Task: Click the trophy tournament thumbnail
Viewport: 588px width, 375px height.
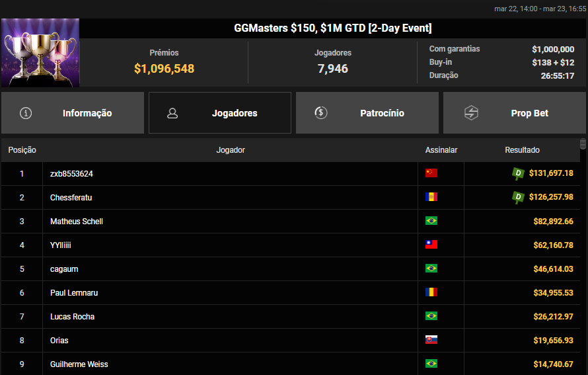Action: [x=40, y=52]
